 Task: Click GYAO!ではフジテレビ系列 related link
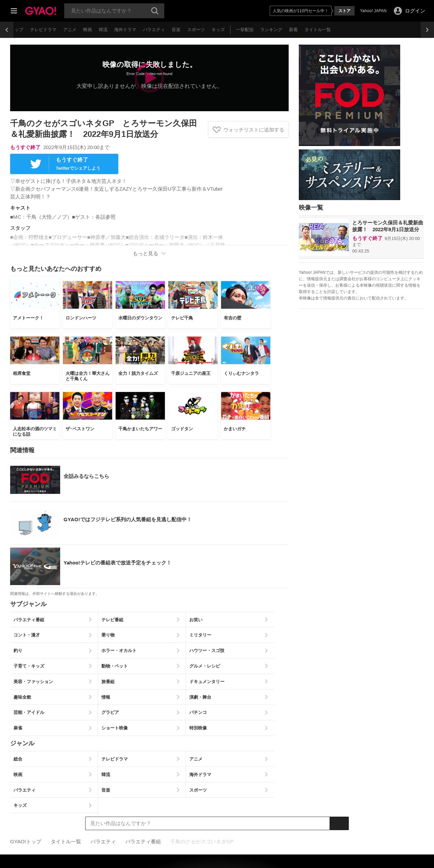point(127,520)
